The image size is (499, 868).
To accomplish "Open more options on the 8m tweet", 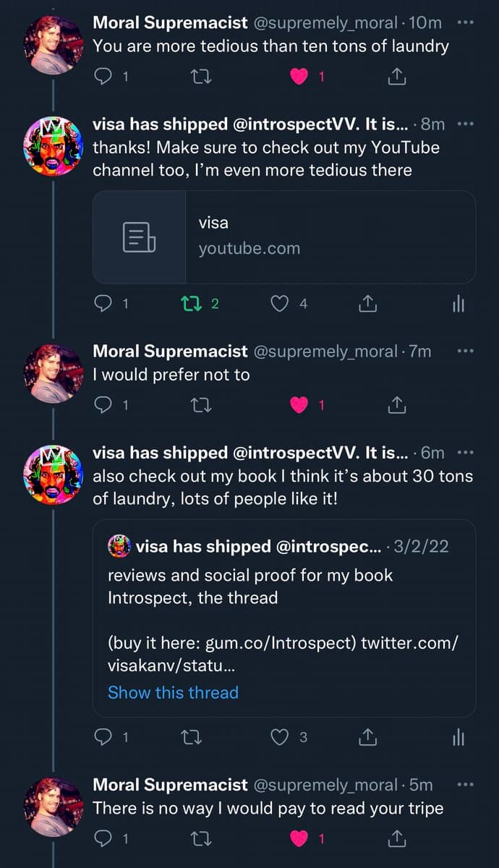I will [465, 124].
